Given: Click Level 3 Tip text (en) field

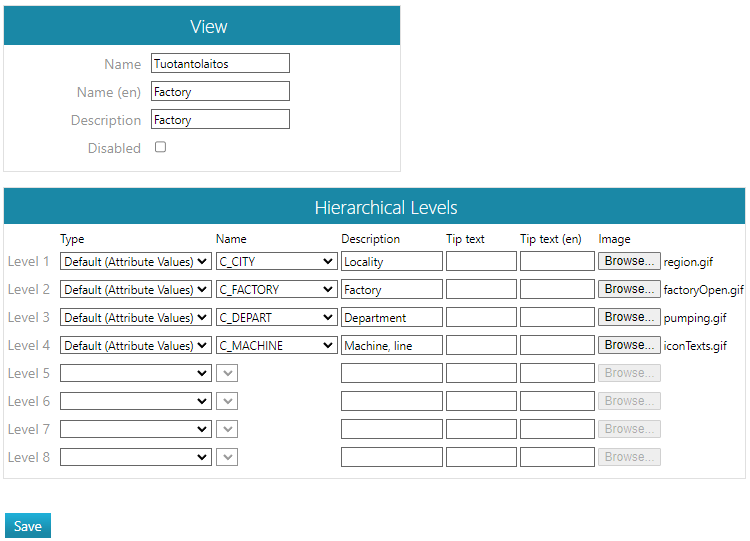Looking at the screenshot, I should click(x=557, y=317).
